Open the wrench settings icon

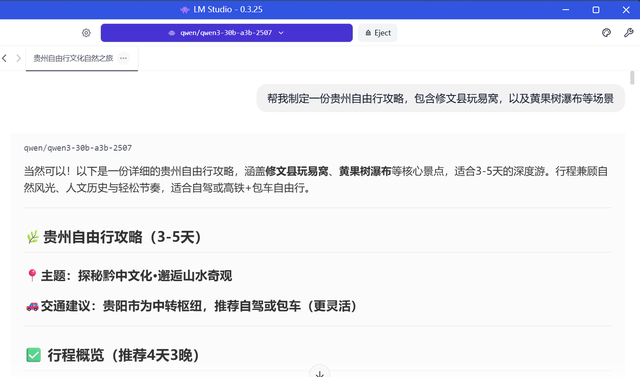[x=628, y=33]
